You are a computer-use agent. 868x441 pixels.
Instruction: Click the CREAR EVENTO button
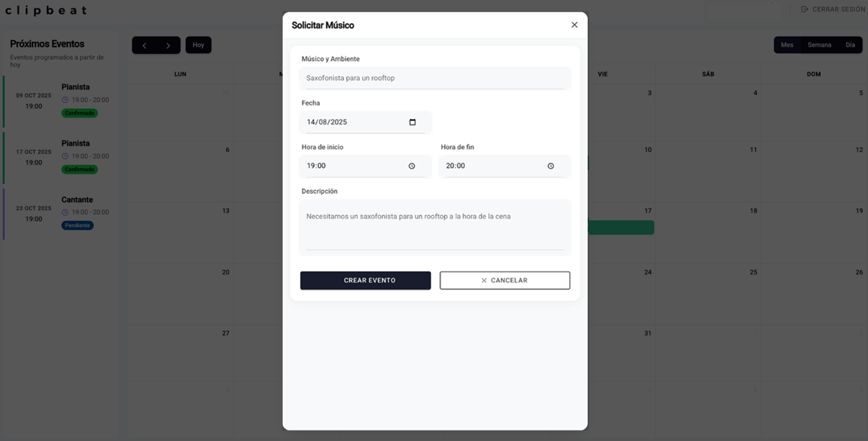point(366,280)
